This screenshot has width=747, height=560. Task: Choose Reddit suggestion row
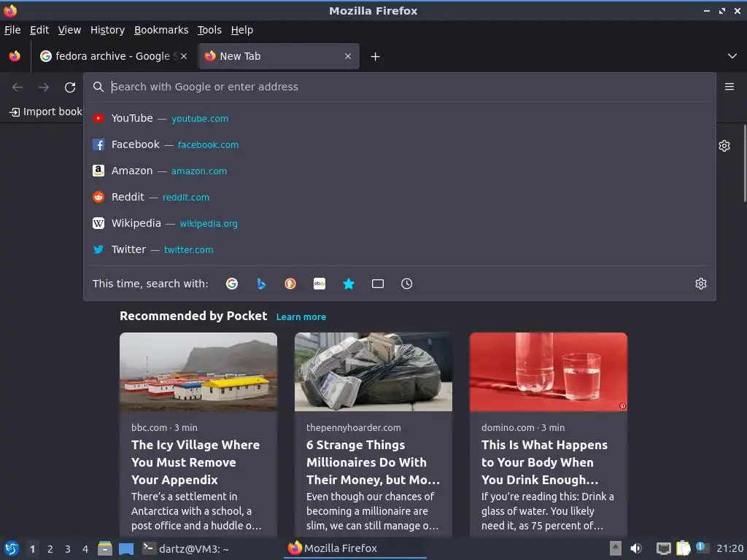pos(399,197)
